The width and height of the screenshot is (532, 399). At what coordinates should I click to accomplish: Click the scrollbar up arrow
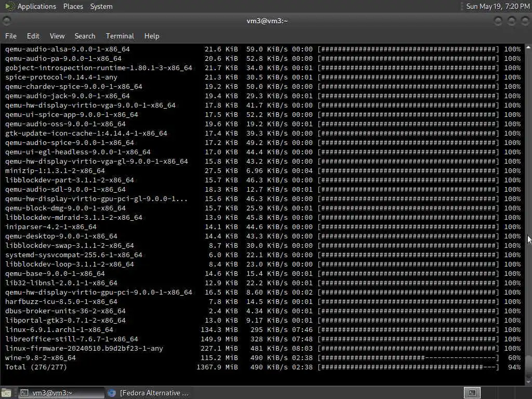tap(528, 47)
